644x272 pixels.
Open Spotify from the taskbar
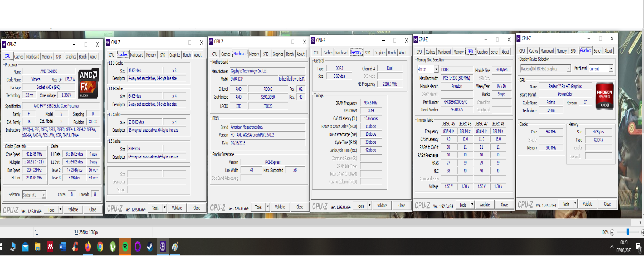[x=125, y=247]
